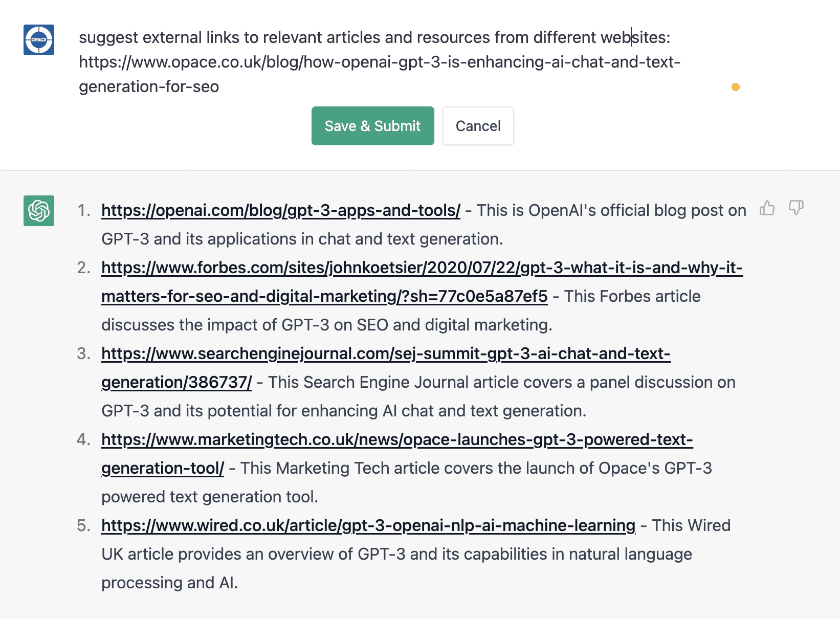840x619 pixels.
Task: Open the OpenAI GPT-3 apps blog link
Action: coord(280,210)
